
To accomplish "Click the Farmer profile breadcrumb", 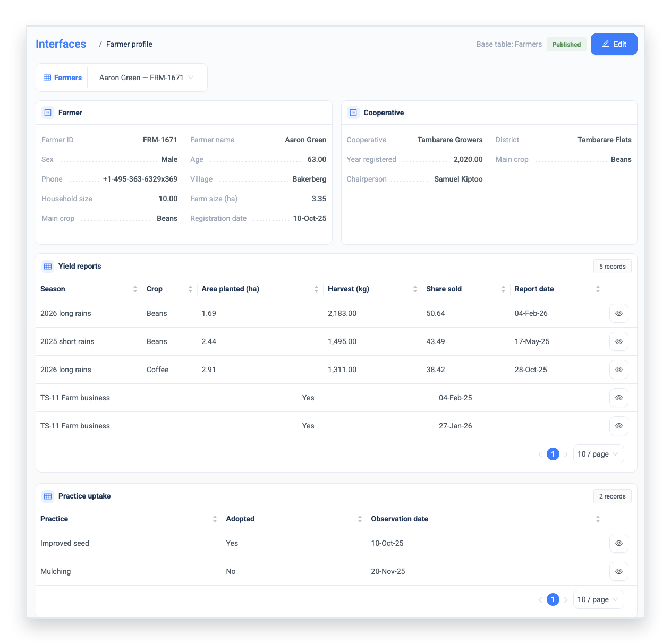I will [x=129, y=44].
